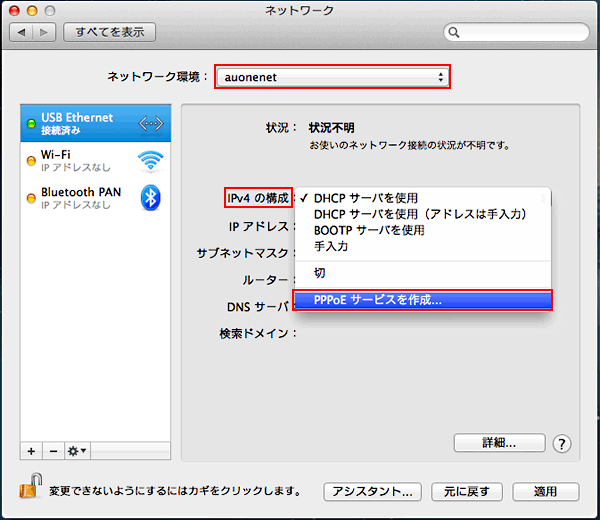
Task: Open the アシスタント... assistant button
Action: click(x=371, y=491)
